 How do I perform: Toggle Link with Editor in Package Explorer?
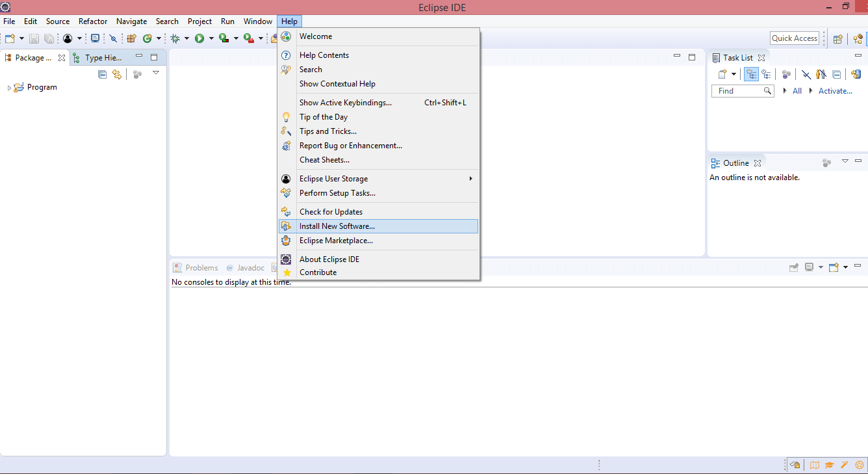[x=117, y=74]
